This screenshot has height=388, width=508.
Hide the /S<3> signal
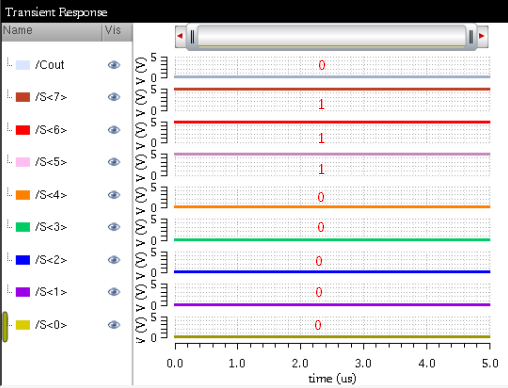[x=114, y=227]
